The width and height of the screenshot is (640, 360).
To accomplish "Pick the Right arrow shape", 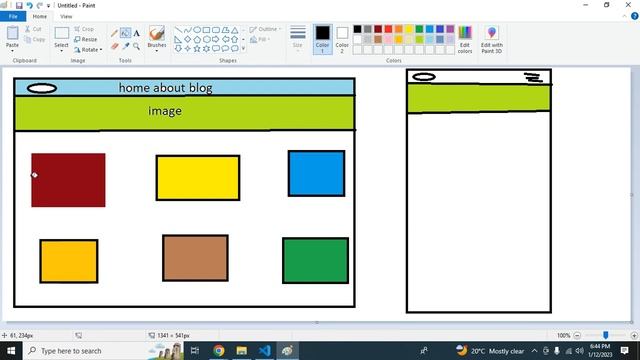I will 216,40.
